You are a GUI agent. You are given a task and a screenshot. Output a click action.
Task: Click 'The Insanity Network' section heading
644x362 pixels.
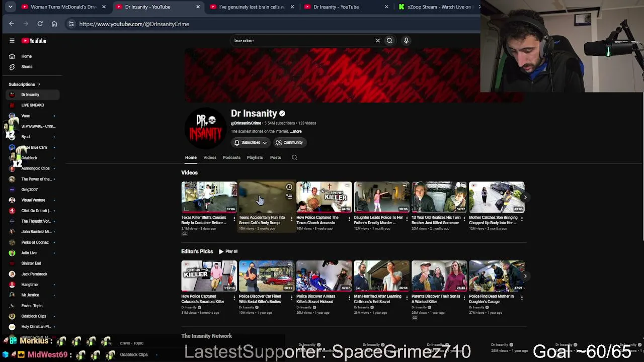(x=206, y=336)
